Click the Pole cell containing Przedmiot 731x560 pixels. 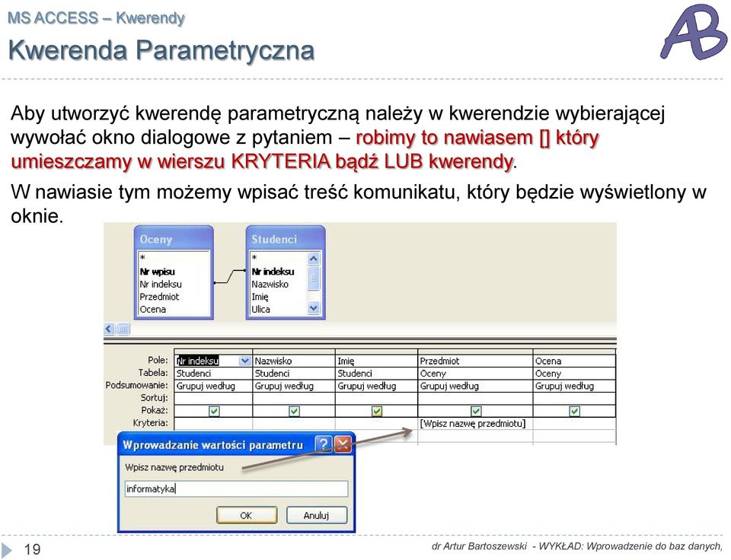(x=475, y=361)
